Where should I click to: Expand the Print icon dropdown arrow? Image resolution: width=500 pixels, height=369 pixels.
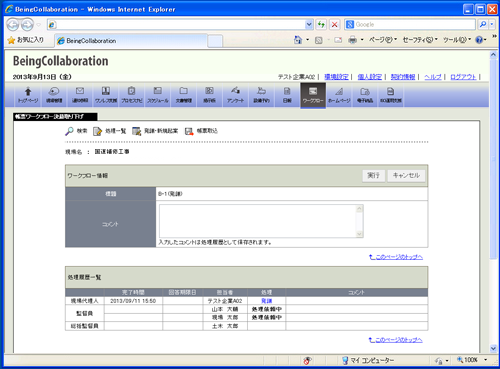pos(362,40)
